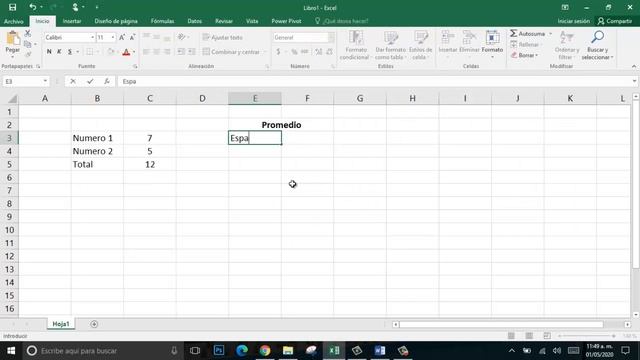Image resolution: width=640 pixels, height=360 pixels.
Task: Click the font color A icon
Action: tap(126, 52)
